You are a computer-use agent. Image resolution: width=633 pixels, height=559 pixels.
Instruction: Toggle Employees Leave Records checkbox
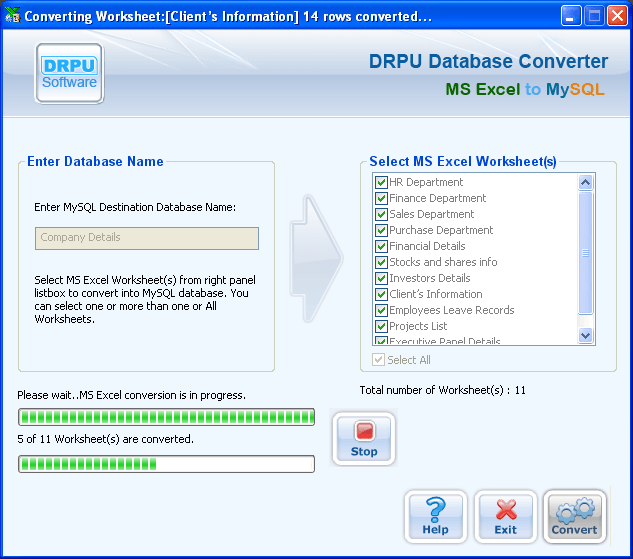tap(381, 310)
